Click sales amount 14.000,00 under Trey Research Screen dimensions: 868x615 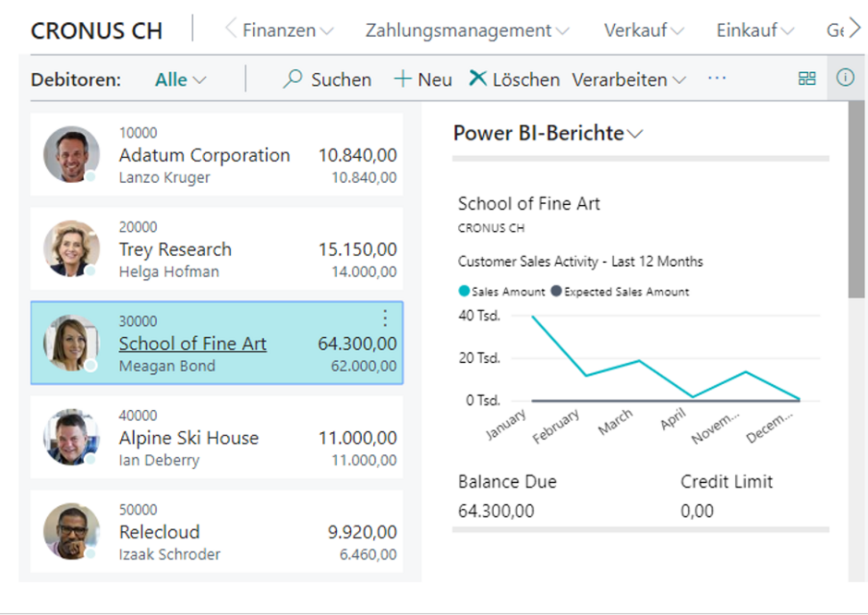(364, 271)
